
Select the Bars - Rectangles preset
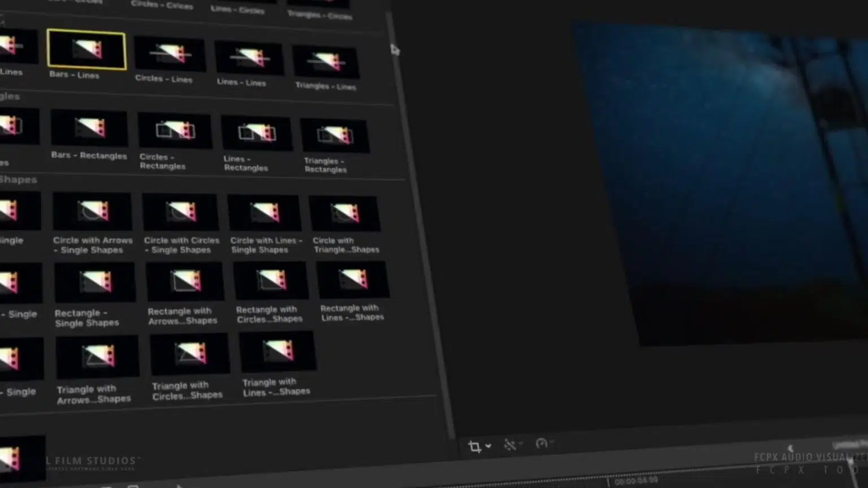pyautogui.click(x=89, y=128)
